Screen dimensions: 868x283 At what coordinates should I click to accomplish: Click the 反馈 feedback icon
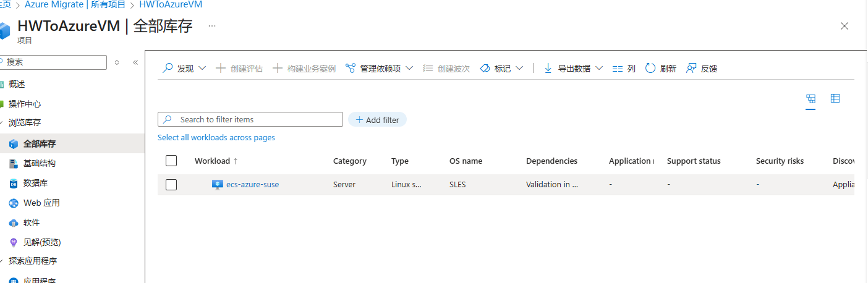point(691,69)
